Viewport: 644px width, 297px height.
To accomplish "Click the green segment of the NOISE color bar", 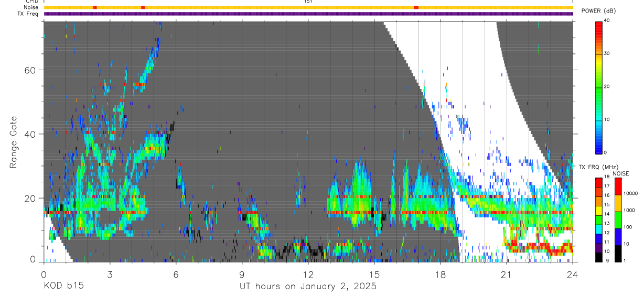I will click(x=618, y=220).
